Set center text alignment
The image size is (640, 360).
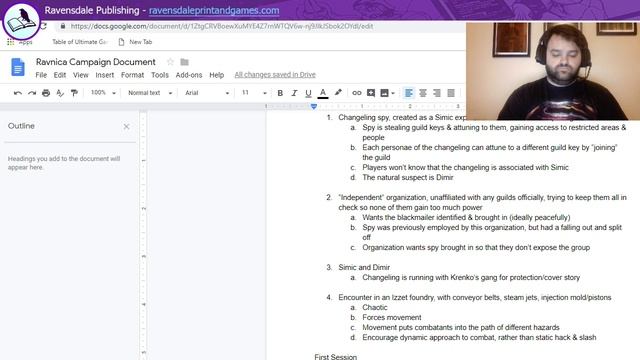423,93
